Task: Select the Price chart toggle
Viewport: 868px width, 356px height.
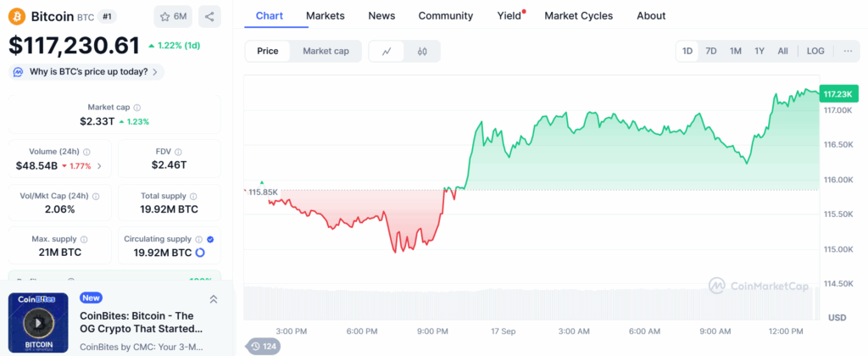Action: (268, 51)
